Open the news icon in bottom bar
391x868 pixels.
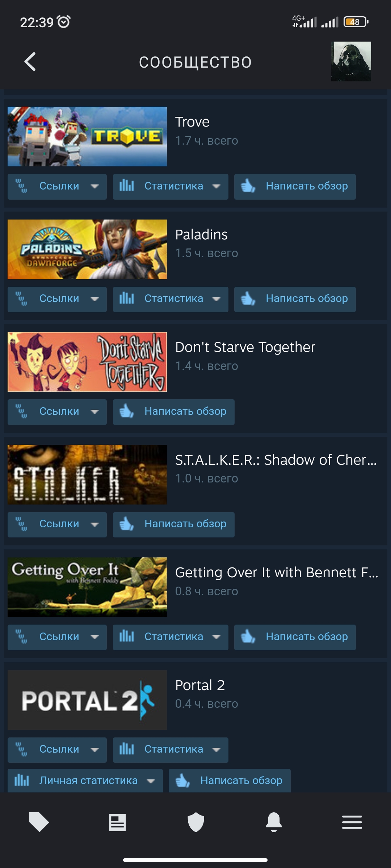[x=117, y=822]
